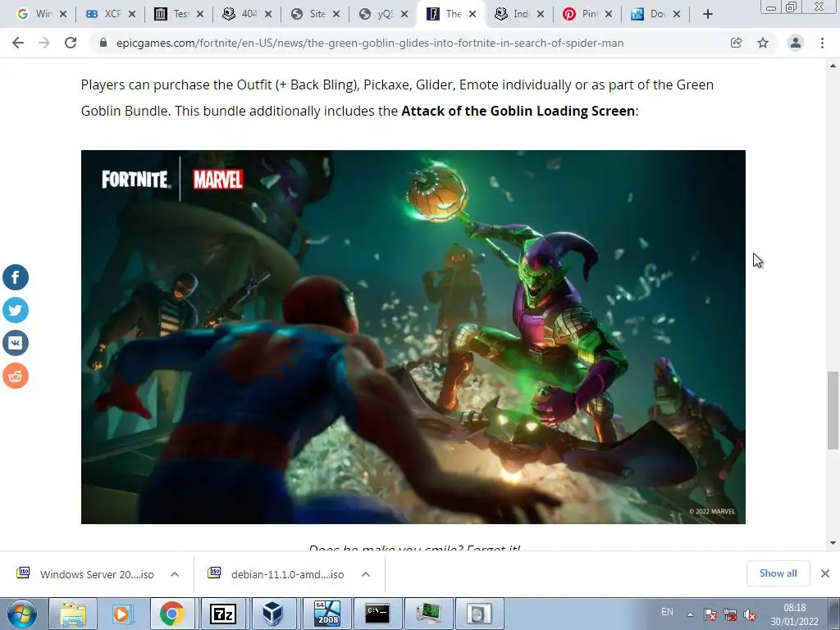Go back to previous page

click(x=18, y=43)
